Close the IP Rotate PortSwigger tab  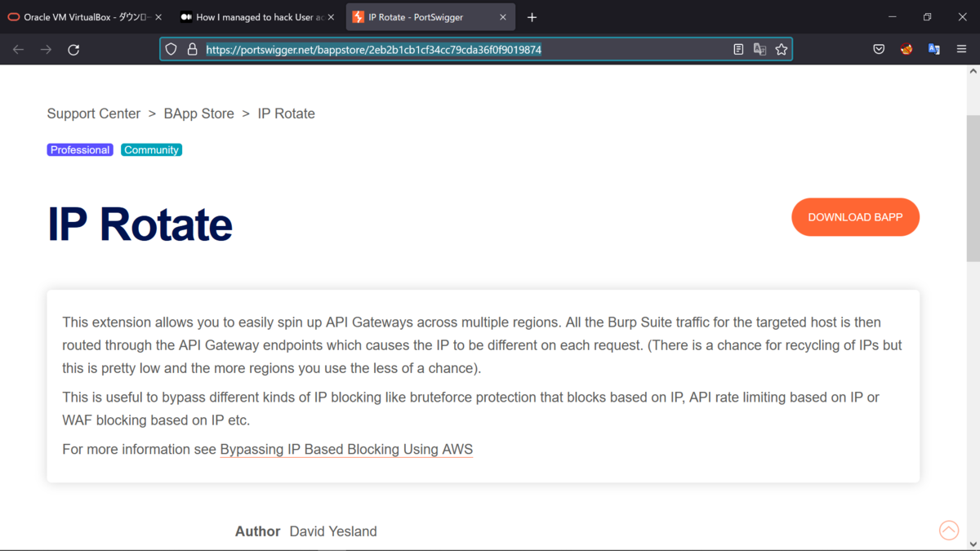[x=503, y=17]
